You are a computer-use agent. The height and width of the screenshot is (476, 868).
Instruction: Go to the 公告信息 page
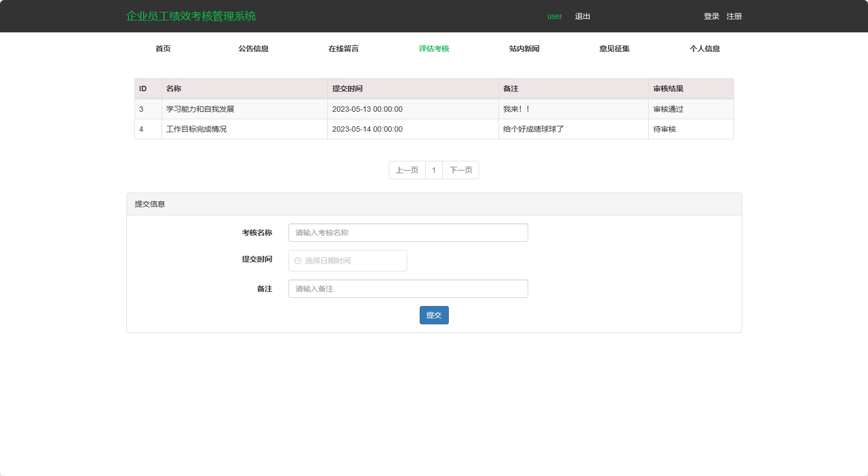pos(253,49)
